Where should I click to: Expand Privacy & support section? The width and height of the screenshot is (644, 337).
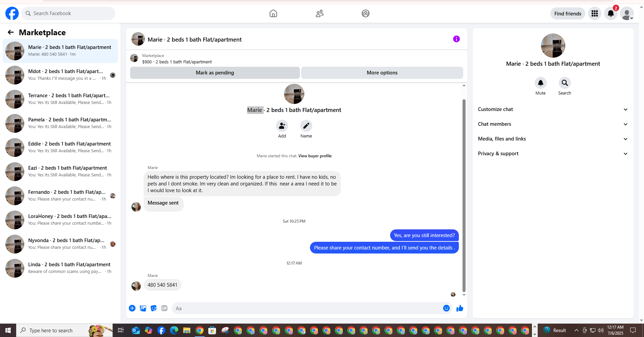553,154
